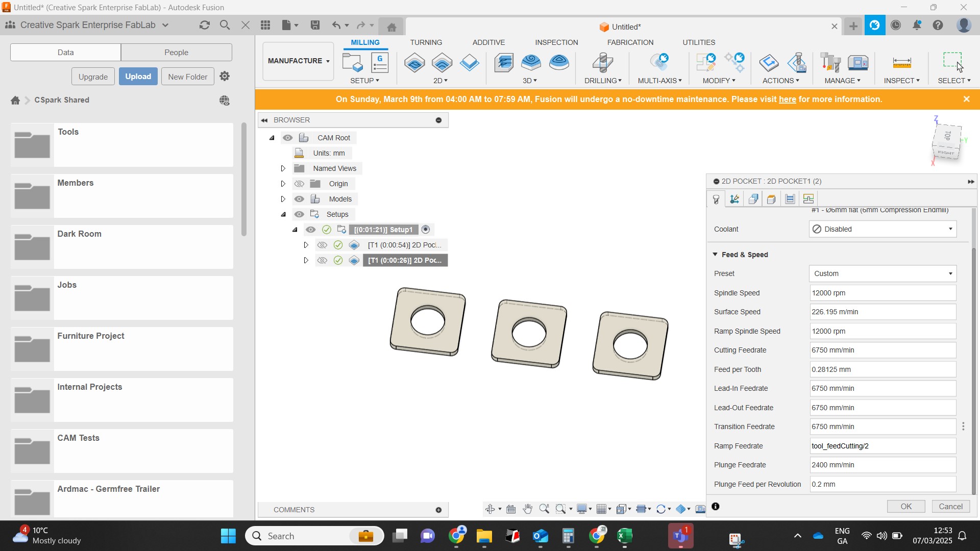Switch to Passes tab in 2D Pocket dialog
Image resolution: width=980 pixels, height=551 pixels.
[790, 199]
